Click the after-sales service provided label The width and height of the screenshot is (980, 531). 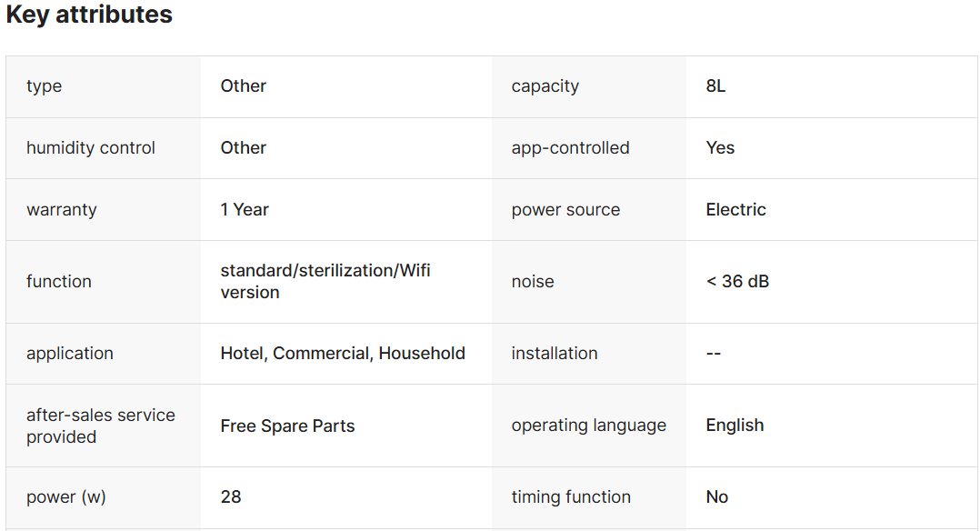point(101,426)
